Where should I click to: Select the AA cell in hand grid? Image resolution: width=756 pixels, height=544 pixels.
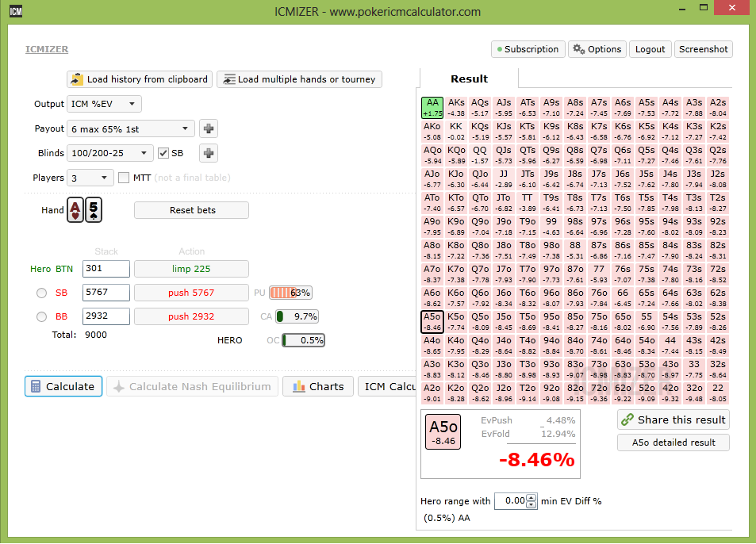pyautogui.click(x=432, y=107)
